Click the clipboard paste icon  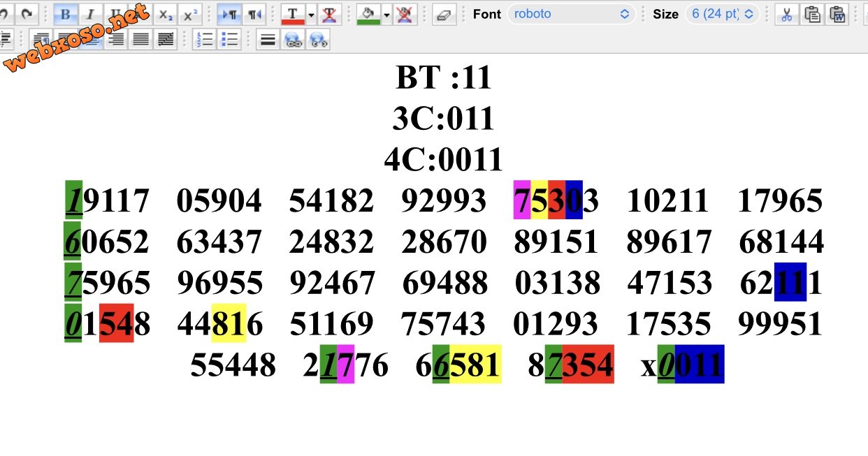pyautogui.click(x=811, y=14)
